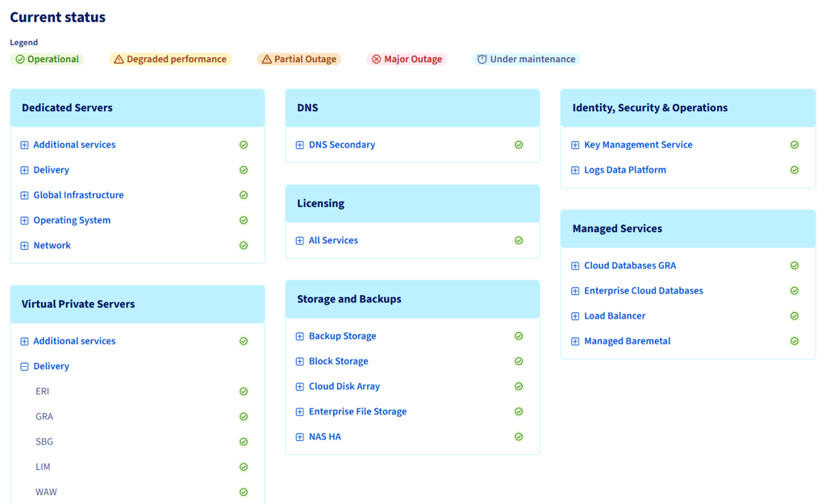This screenshot has width=826, height=504.
Task: Expand the Load Balancer row
Action: (575, 317)
